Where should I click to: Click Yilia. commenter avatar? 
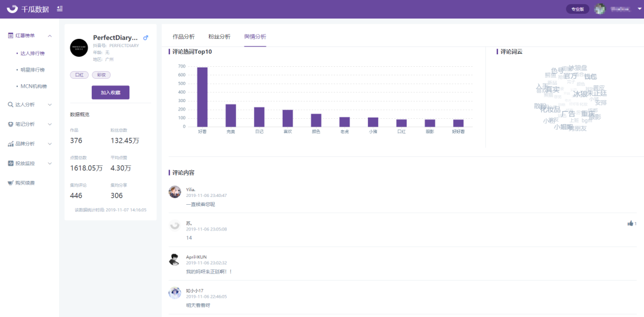[x=175, y=192]
